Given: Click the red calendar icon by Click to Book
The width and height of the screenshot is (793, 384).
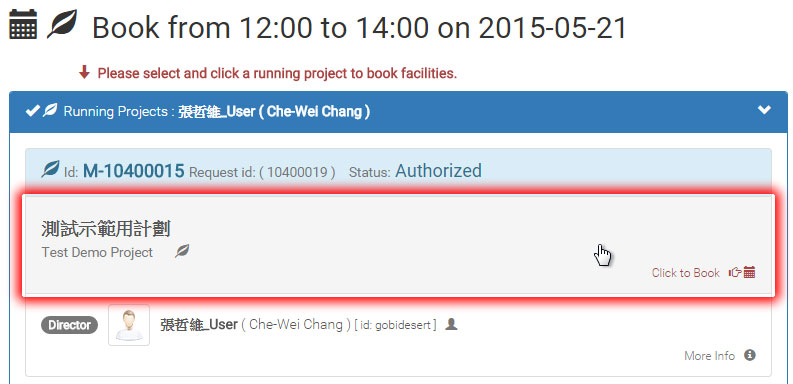Looking at the screenshot, I should tap(750, 273).
